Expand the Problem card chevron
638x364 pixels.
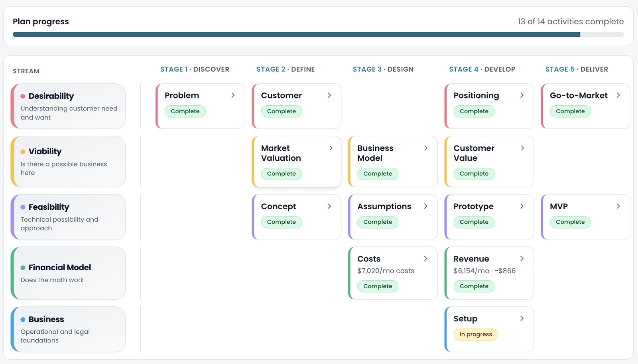point(233,95)
